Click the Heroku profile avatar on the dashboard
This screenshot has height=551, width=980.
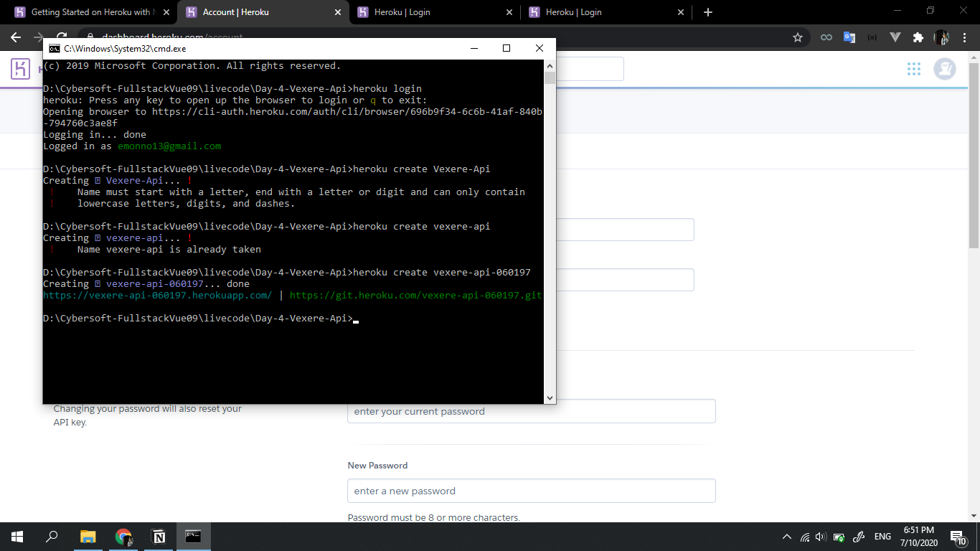click(x=945, y=69)
